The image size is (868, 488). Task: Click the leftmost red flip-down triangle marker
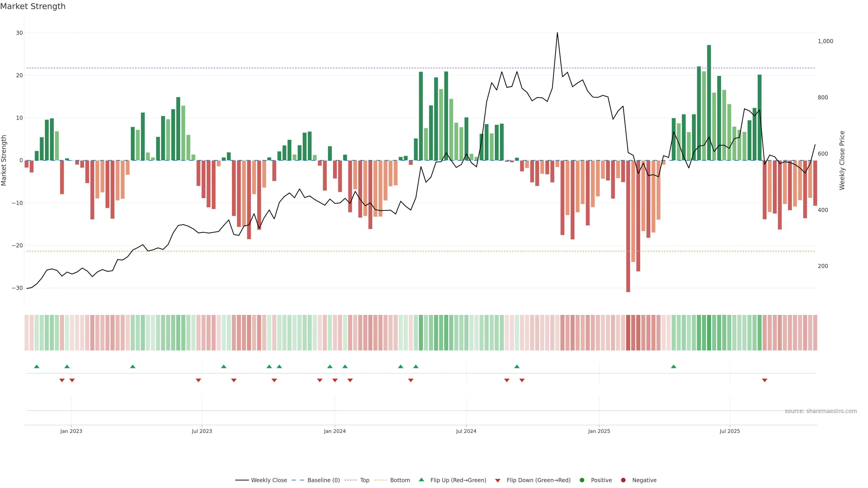62,380
